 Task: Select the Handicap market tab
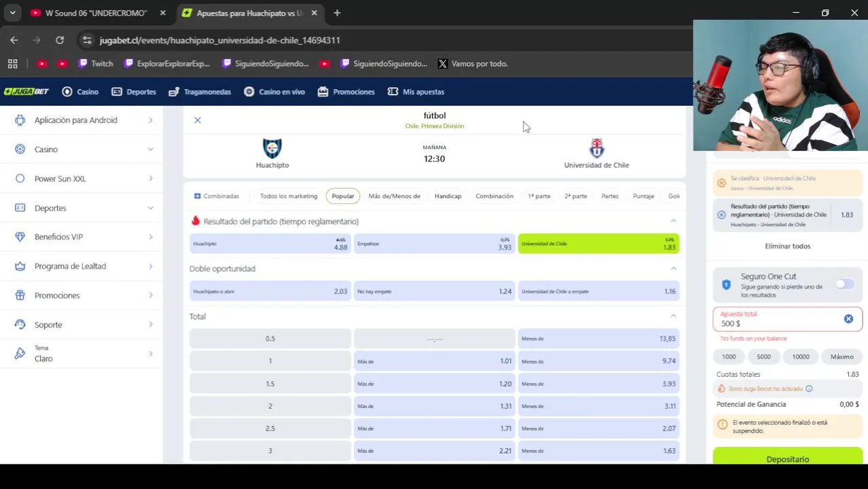tap(448, 196)
